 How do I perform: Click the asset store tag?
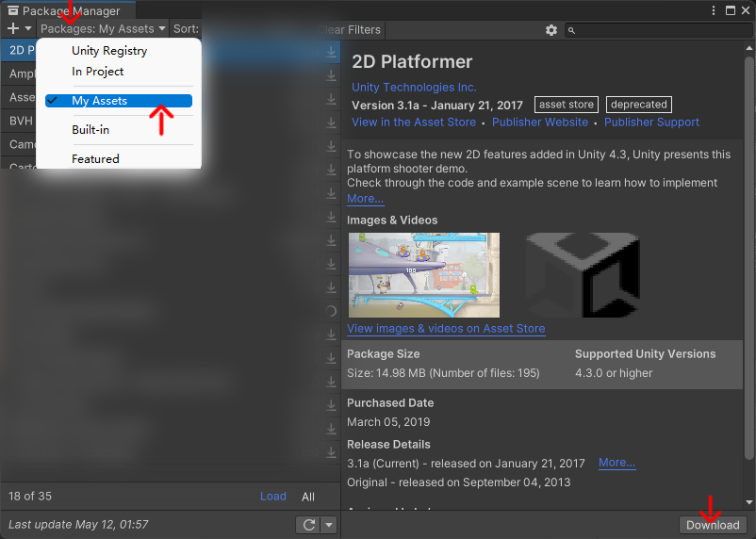click(566, 105)
